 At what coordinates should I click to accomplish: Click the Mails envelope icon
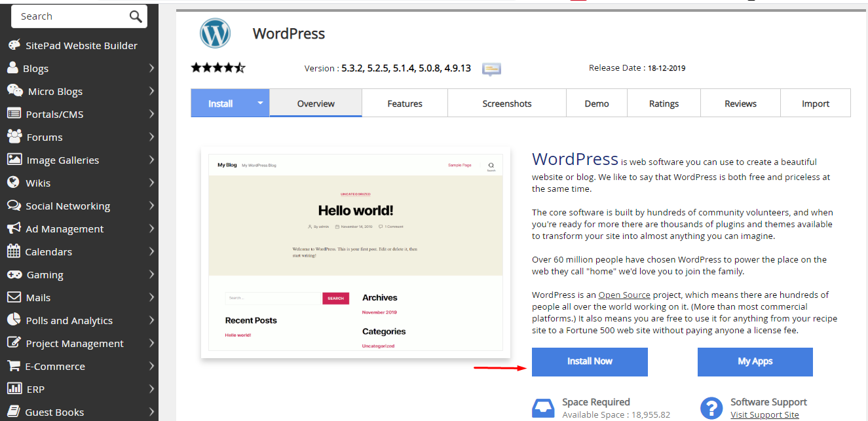click(x=14, y=297)
